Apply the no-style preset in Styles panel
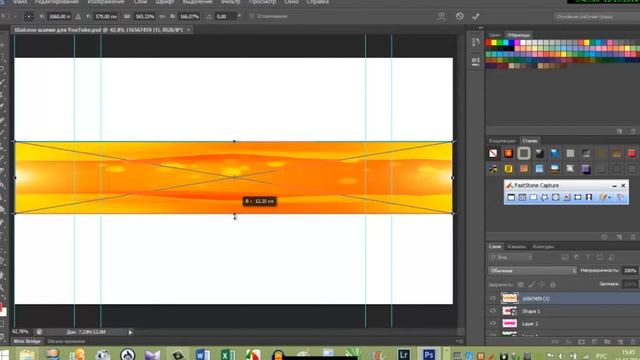The height and width of the screenshot is (360, 640). [493, 153]
